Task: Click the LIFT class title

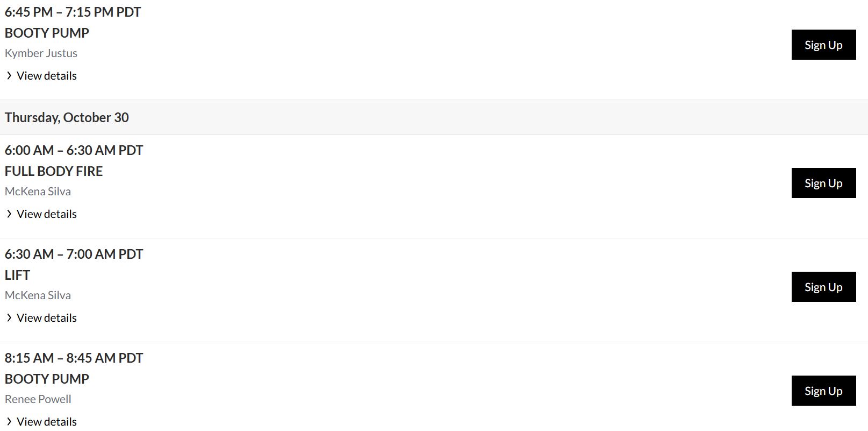Action: (x=17, y=275)
